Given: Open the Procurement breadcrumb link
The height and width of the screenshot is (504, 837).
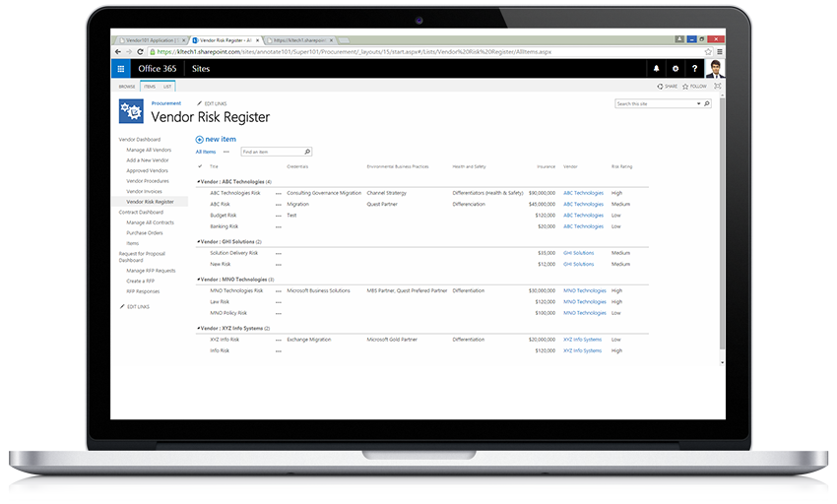Looking at the screenshot, I should [x=166, y=103].
